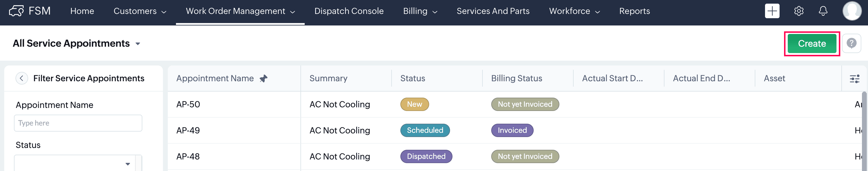Screen dimensions: 868x171
Task: Click the Appointment Name filter text field
Action: (x=78, y=123)
